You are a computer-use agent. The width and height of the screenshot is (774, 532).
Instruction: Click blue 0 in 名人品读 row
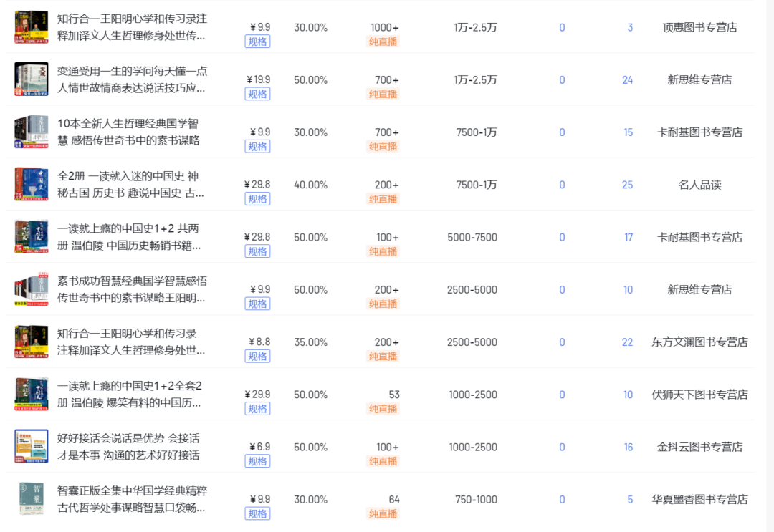[562, 185]
